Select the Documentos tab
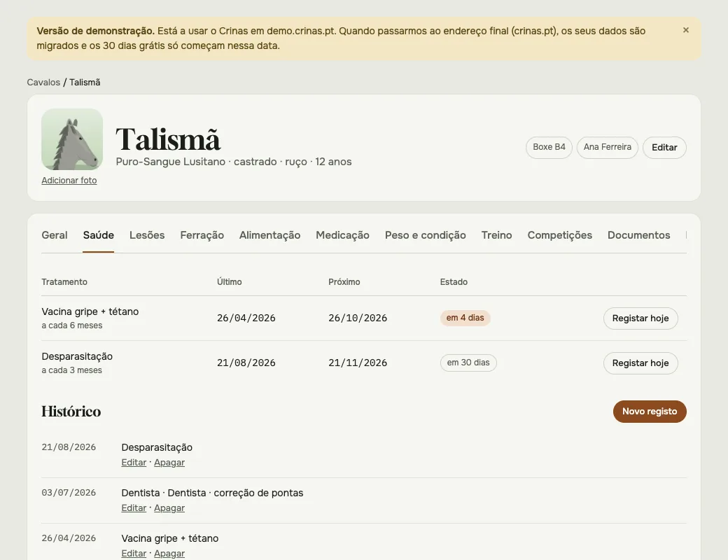 (638, 235)
